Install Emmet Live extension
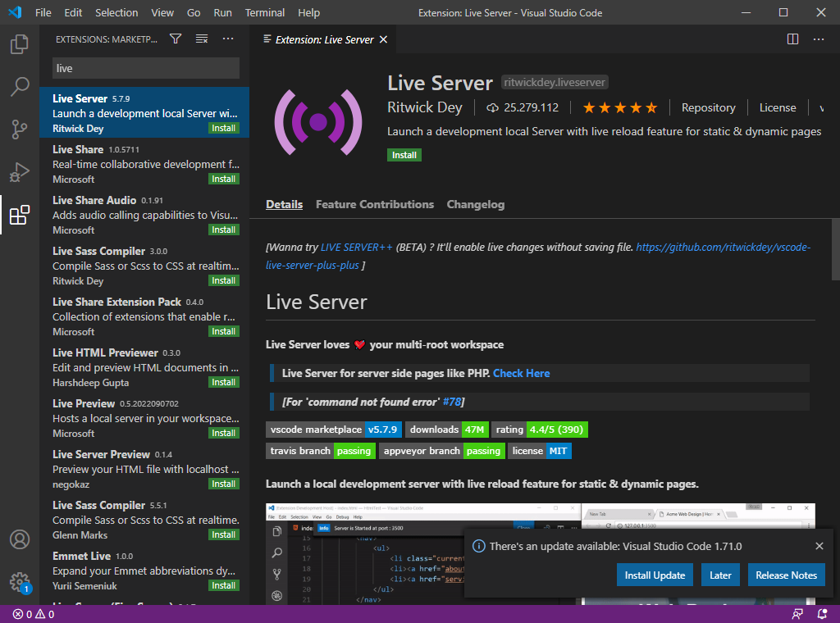 pos(223,586)
